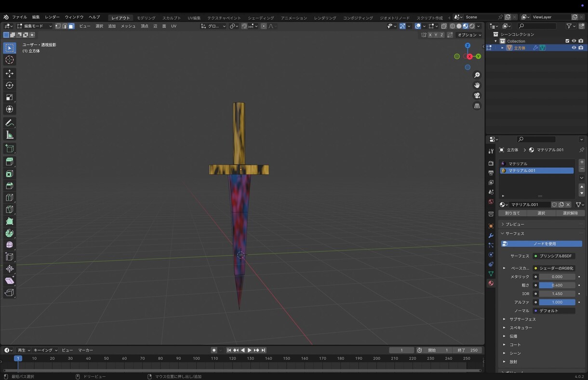This screenshot has height=380, width=588.
Task: Select the Smooth tool
Action: pos(10,245)
